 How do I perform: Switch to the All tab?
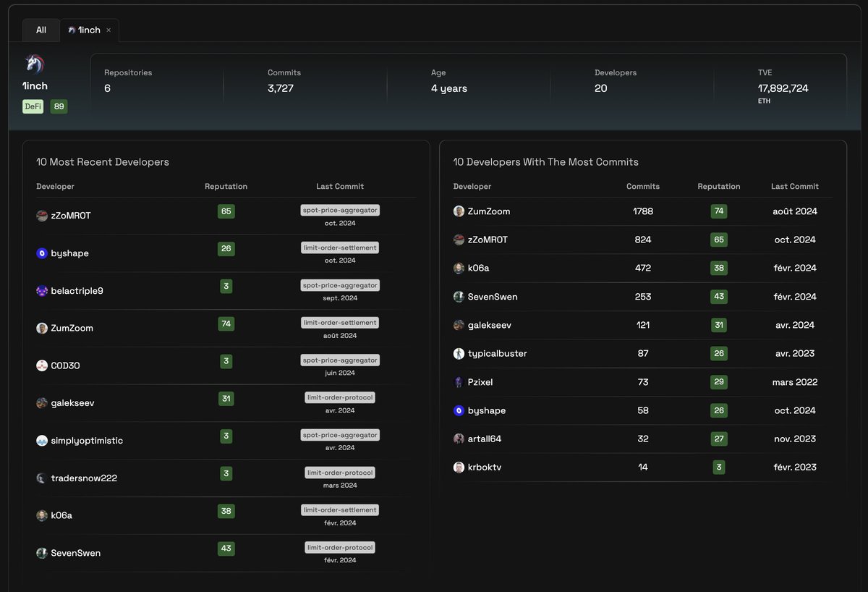tap(41, 30)
